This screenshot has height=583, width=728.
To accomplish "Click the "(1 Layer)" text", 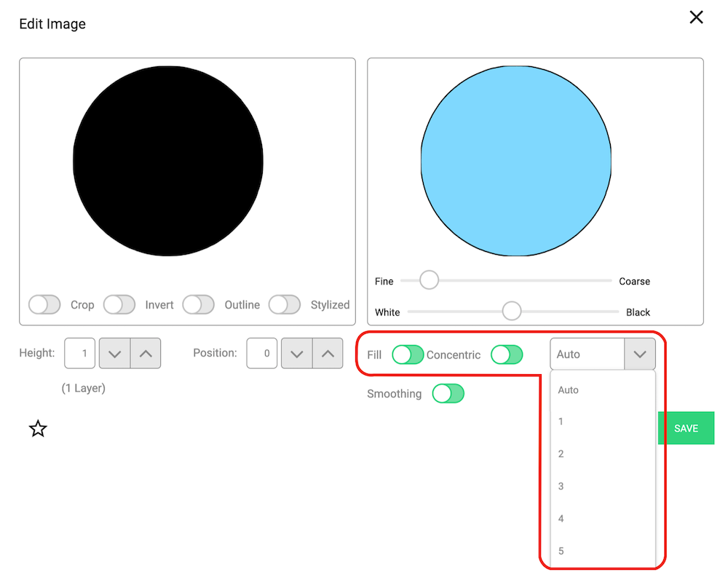I will pyautogui.click(x=84, y=388).
